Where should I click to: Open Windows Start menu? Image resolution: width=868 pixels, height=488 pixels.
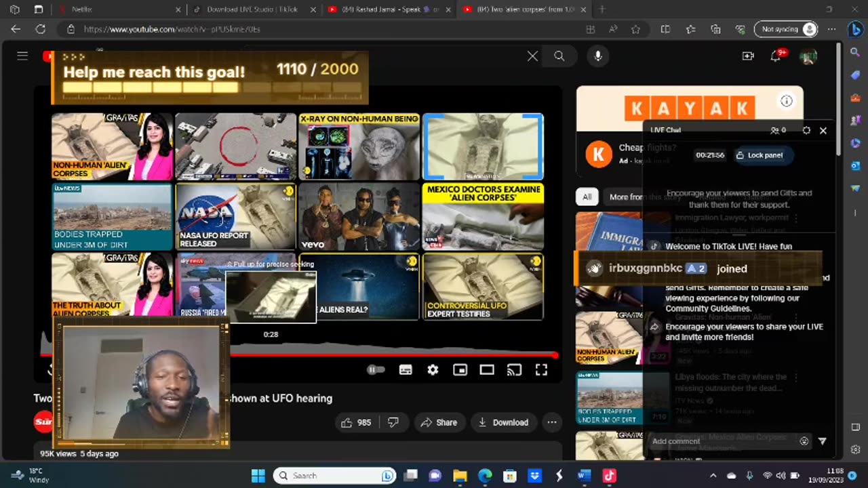pyautogui.click(x=258, y=476)
